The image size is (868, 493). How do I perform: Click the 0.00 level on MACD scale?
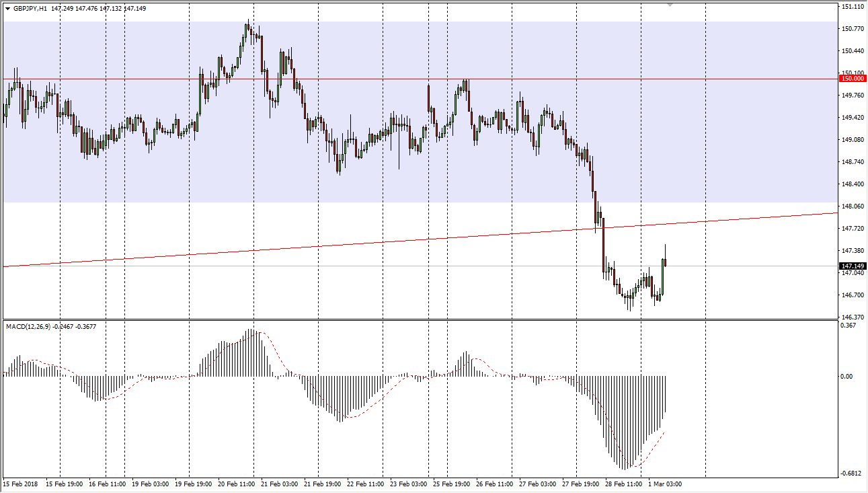pos(848,377)
